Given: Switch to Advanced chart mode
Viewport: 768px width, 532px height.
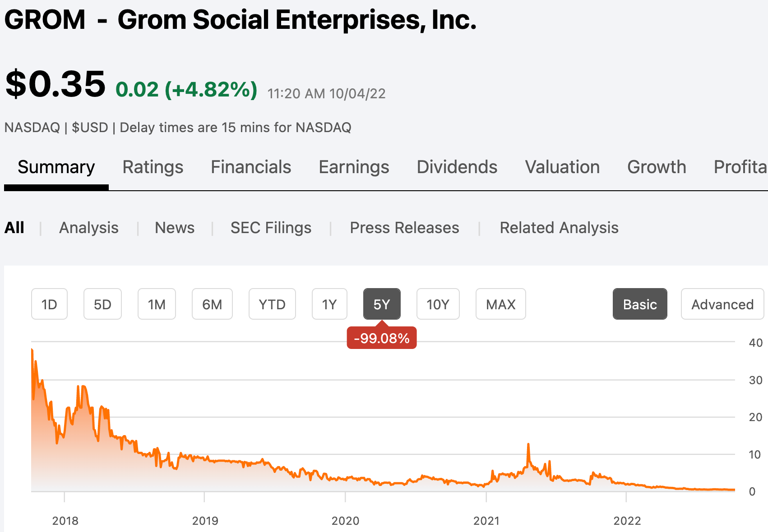Looking at the screenshot, I should point(722,304).
